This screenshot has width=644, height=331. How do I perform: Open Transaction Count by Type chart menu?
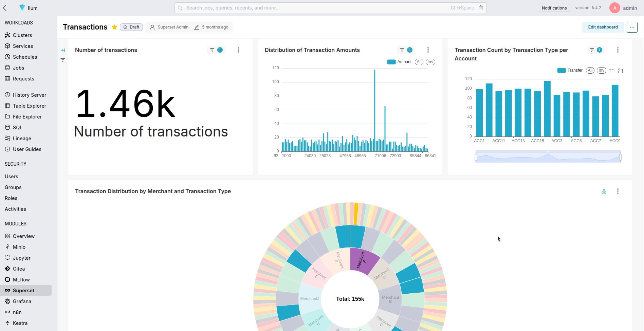(618, 50)
